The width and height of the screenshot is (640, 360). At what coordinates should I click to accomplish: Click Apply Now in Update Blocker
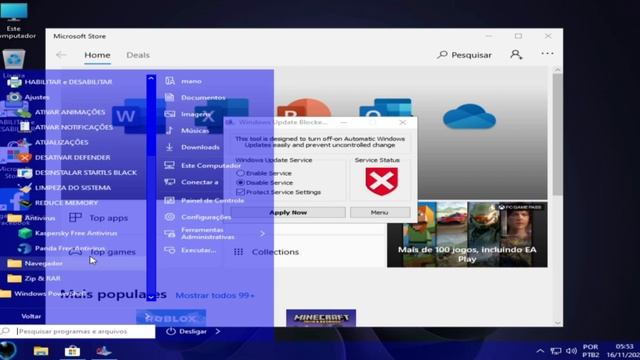tap(288, 212)
